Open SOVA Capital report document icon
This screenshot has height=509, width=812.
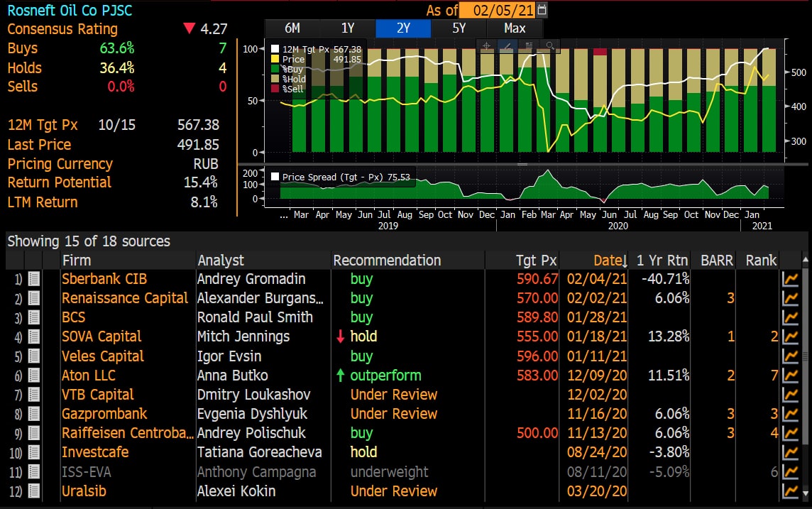[33, 336]
